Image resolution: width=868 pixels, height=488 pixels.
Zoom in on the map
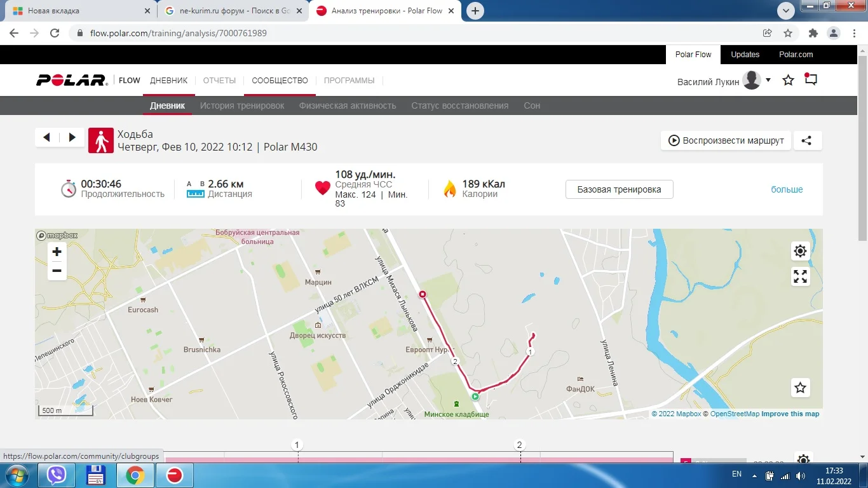57,252
